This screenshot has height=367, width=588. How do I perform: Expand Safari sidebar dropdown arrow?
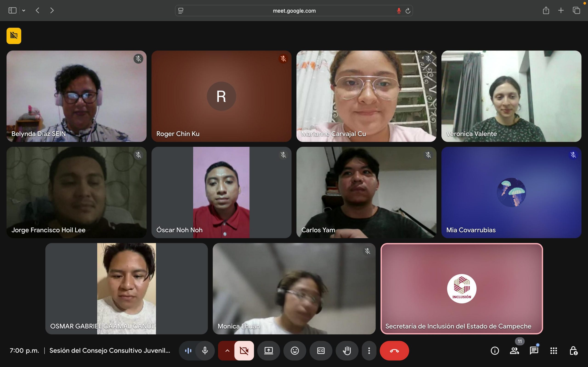[x=24, y=11]
